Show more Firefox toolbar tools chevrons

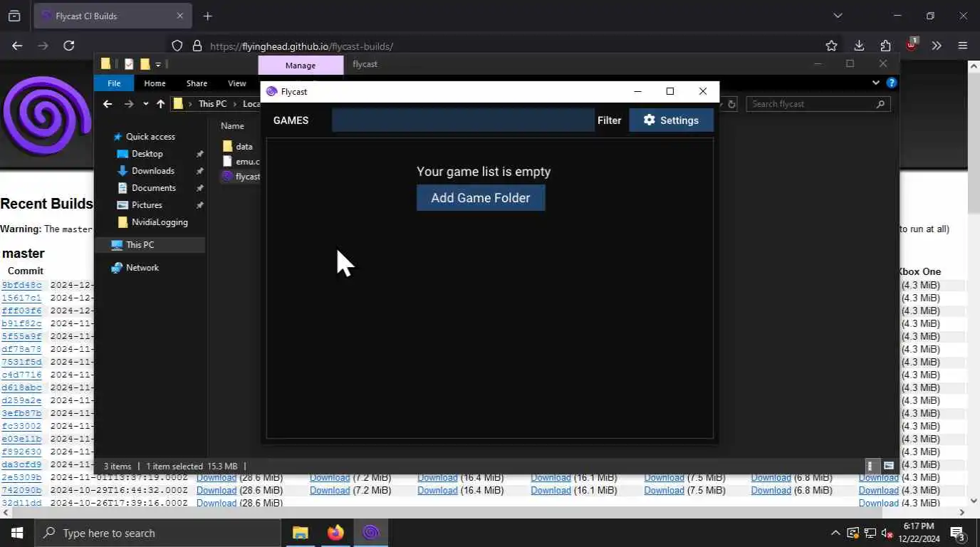click(937, 46)
